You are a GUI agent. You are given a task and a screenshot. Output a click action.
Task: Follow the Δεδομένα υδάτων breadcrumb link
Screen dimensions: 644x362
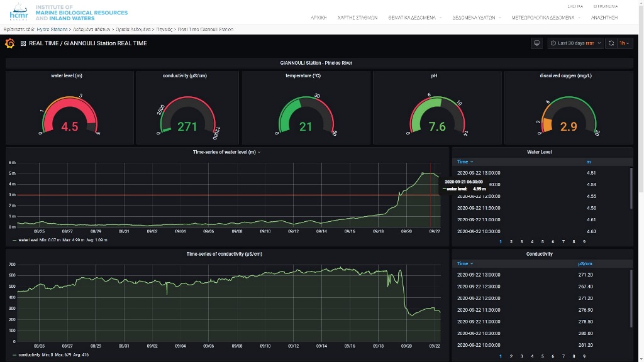click(x=92, y=30)
